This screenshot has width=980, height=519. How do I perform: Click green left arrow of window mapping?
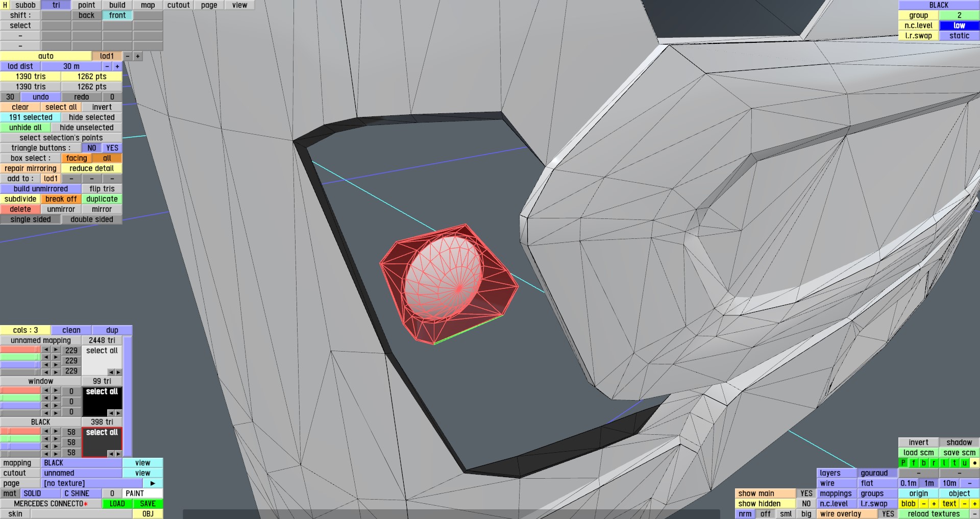pos(46,398)
